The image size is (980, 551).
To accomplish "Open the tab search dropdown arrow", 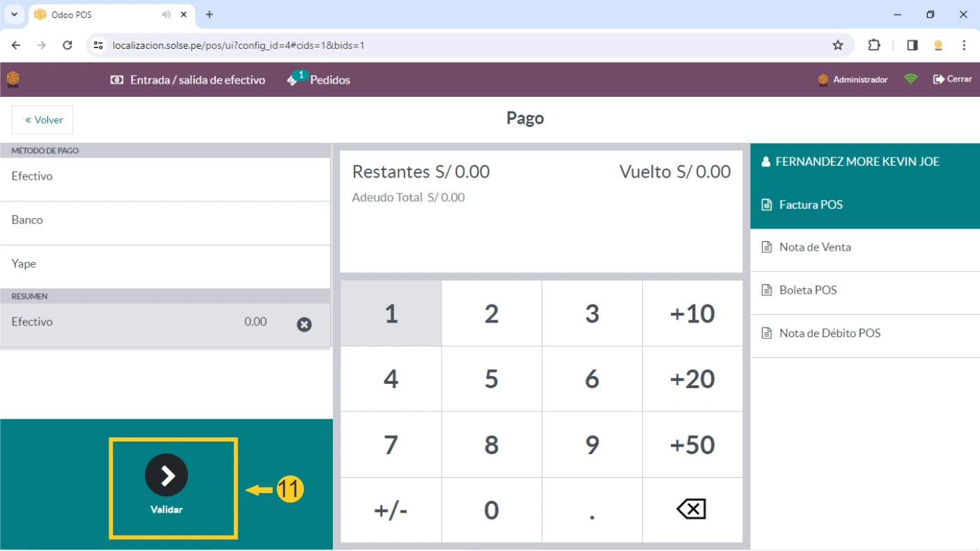I will [x=13, y=14].
